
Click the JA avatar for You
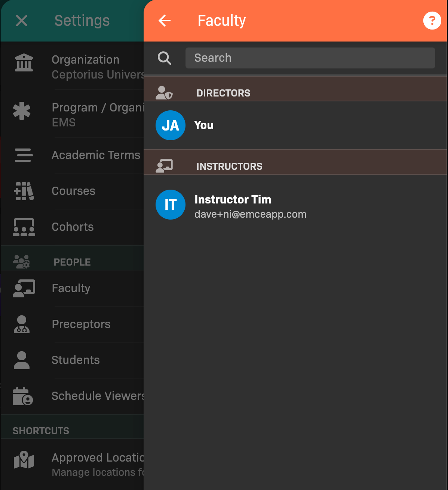click(x=171, y=125)
